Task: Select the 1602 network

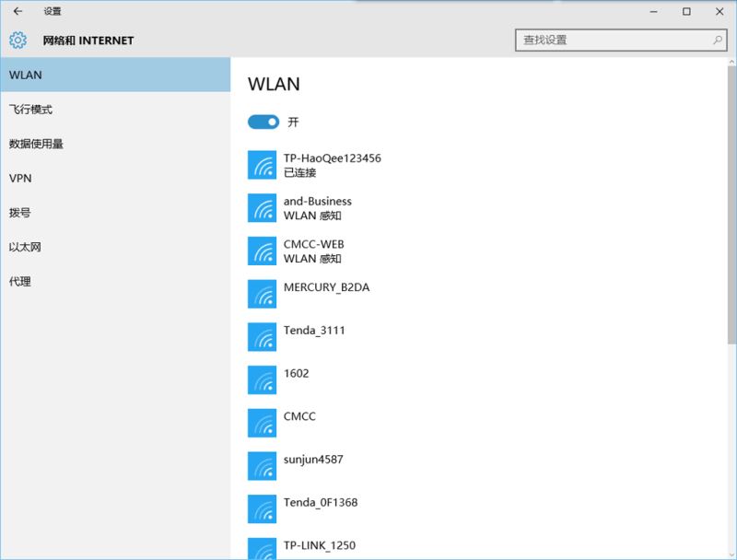Action: click(x=297, y=374)
